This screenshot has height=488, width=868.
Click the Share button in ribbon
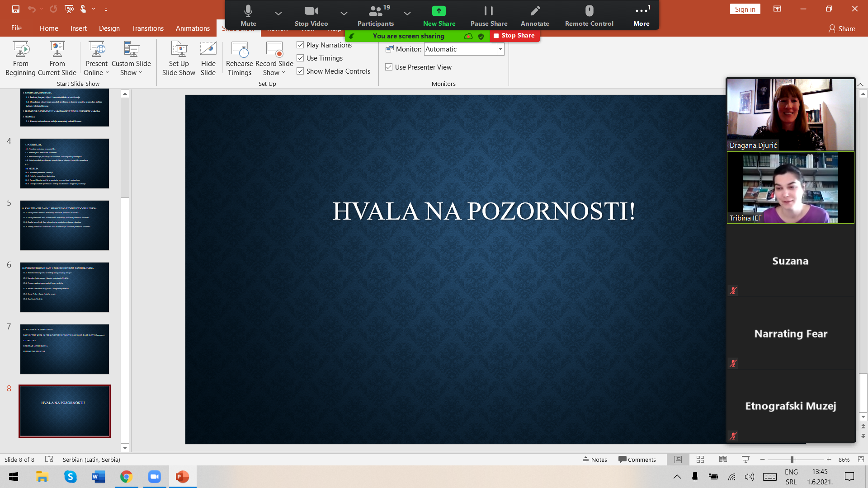point(842,28)
